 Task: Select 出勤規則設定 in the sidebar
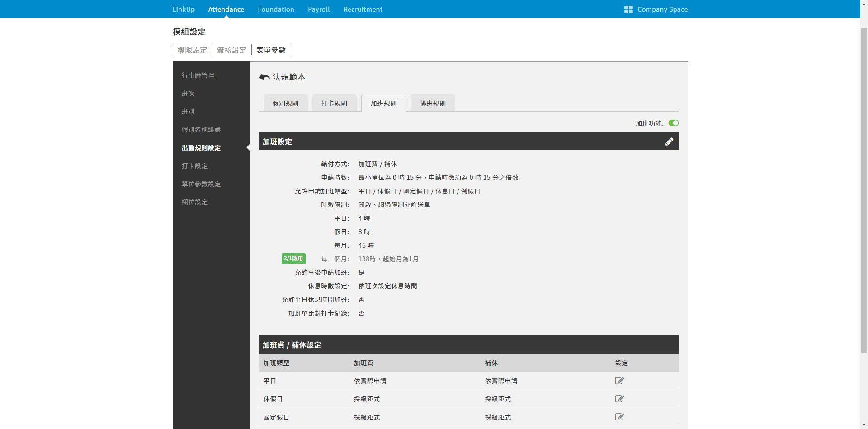pos(201,148)
